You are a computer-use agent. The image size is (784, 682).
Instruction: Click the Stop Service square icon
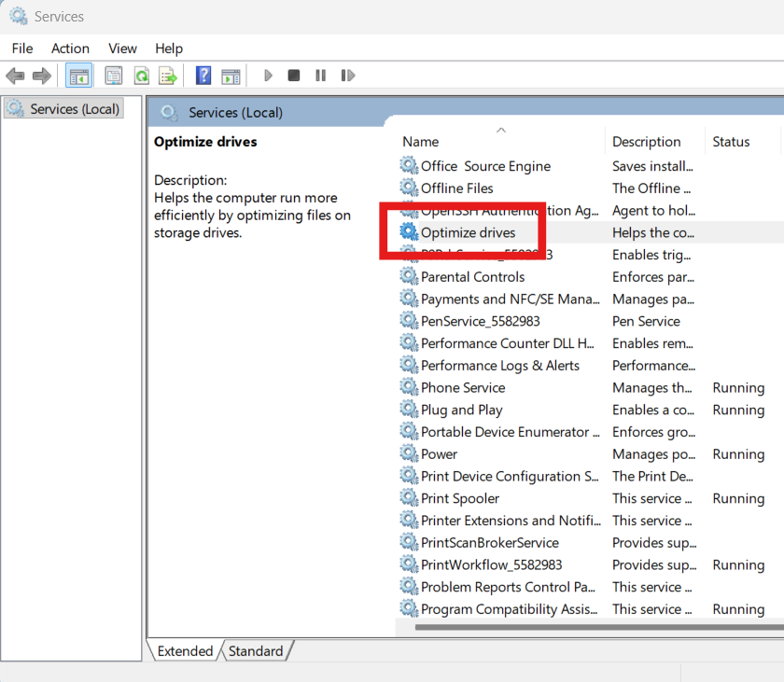293,76
